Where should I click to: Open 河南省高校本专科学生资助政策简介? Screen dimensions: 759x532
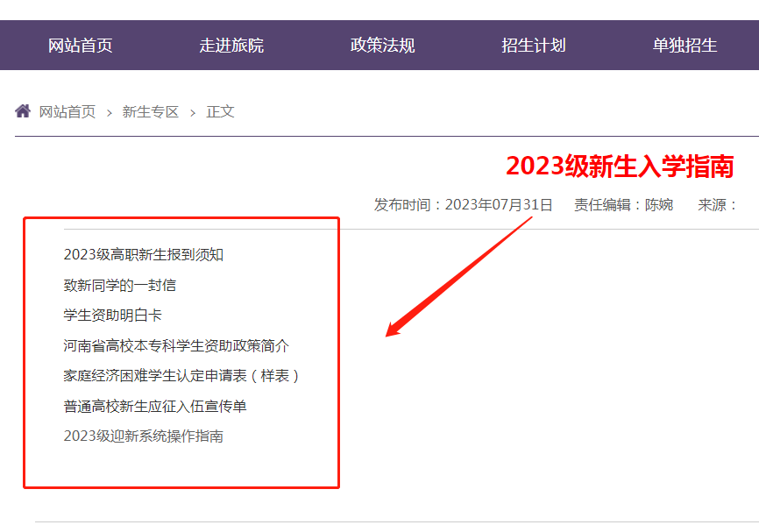pos(176,345)
